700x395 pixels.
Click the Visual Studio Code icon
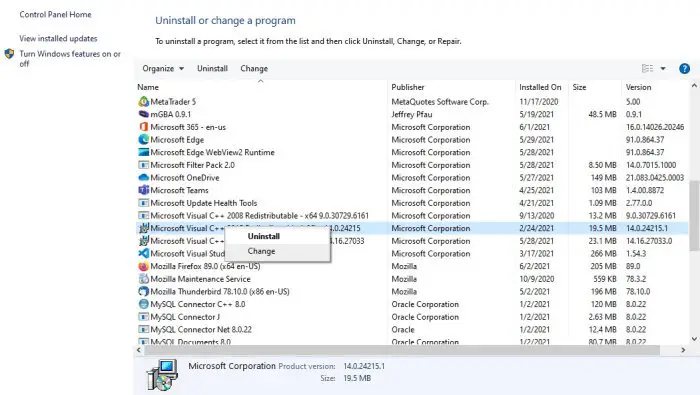click(143, 254)
